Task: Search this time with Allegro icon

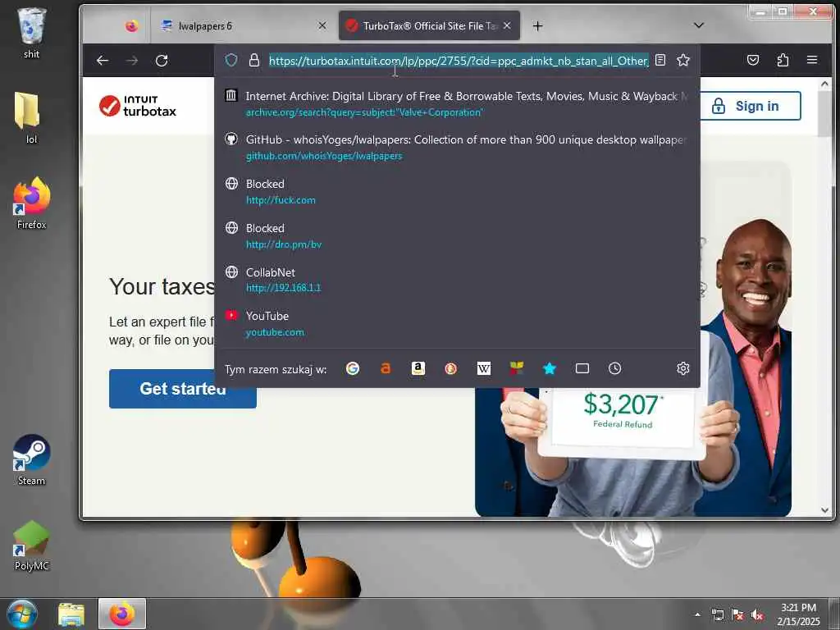Action: (386, 368)
